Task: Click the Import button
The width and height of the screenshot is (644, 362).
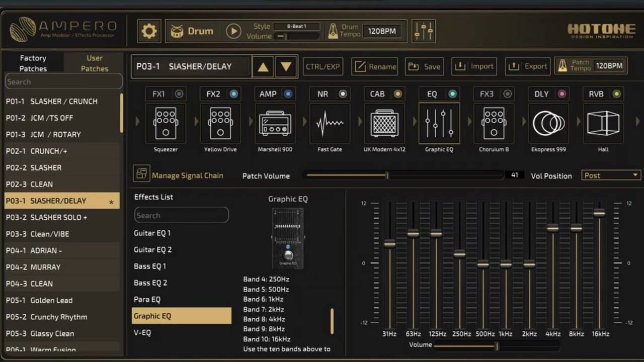Action: (x=474, y=66)
